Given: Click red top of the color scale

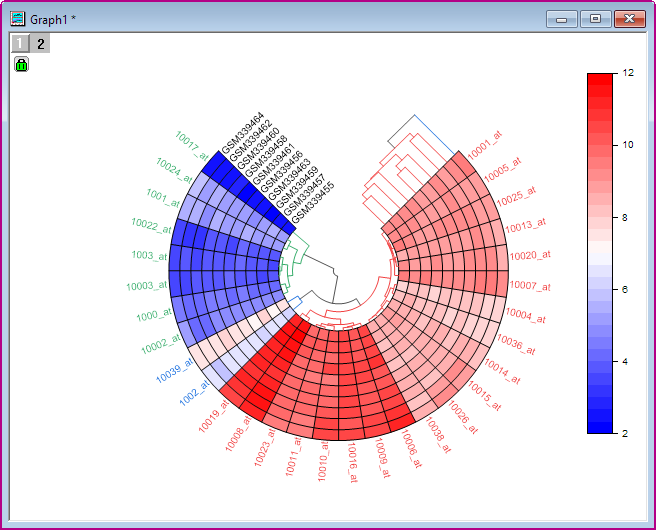Looking at the screenshot, I should click(598, 80).
